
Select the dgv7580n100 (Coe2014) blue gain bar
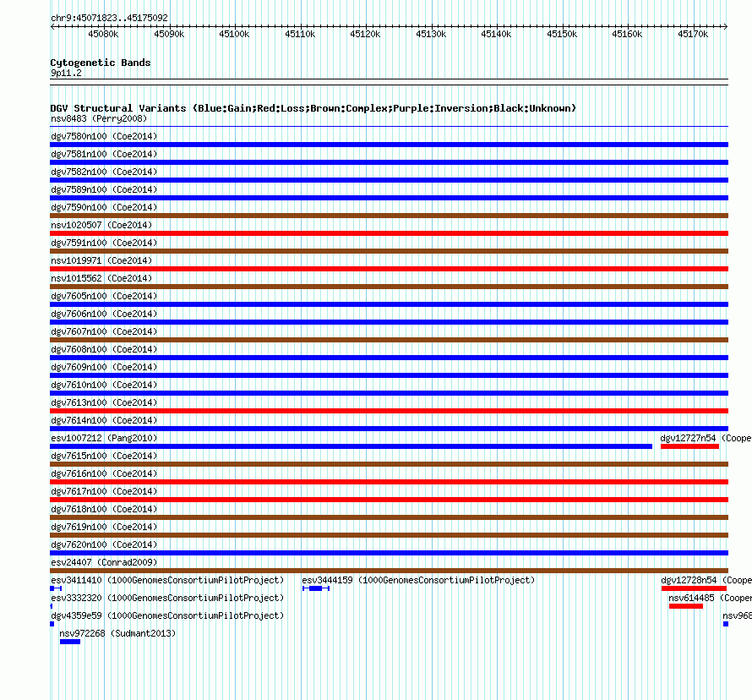pyautogui.click(x=389, y=145)
